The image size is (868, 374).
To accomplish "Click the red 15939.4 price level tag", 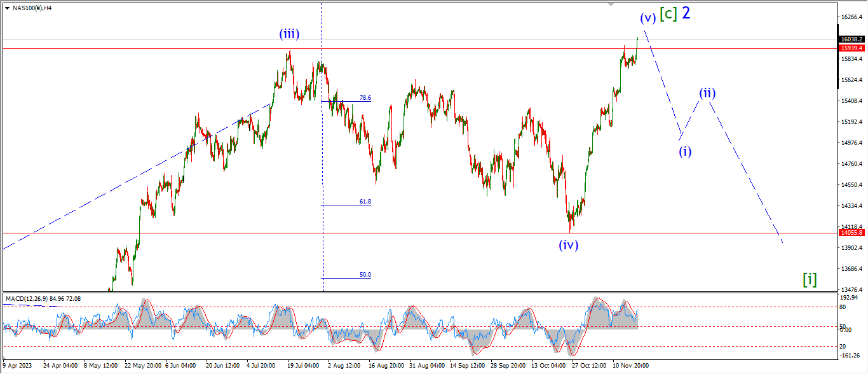I will (x=851, y=48).
